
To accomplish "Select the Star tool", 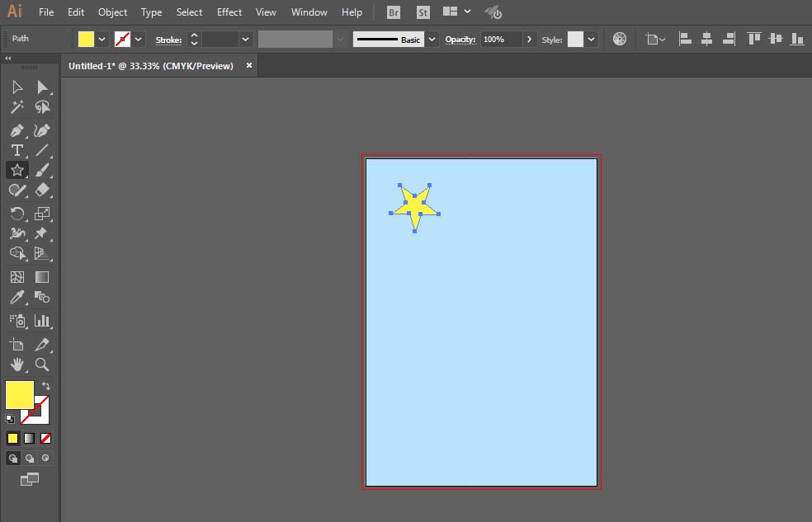I will click(x=17, y=170).
